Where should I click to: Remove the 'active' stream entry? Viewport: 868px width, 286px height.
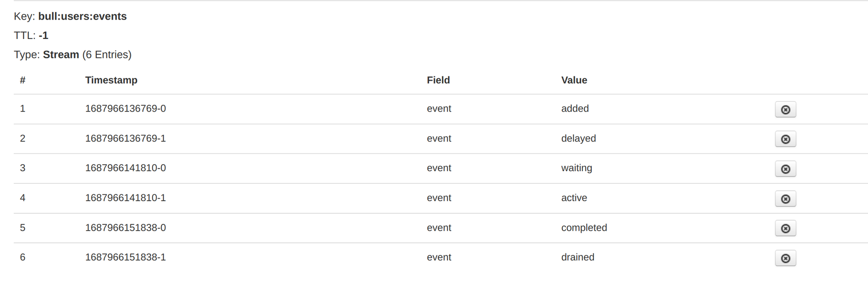[785, 199]
